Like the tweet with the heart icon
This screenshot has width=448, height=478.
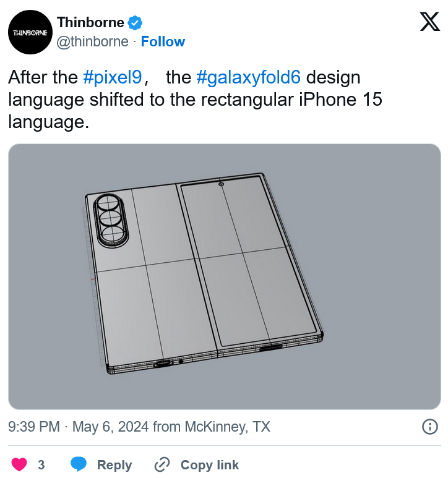click(19, 464)
